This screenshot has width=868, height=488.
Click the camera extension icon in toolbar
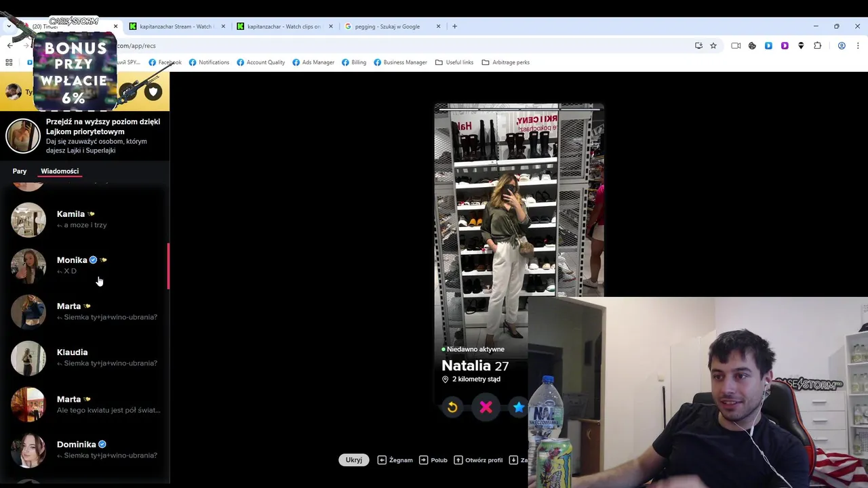(x=736, y=45)
